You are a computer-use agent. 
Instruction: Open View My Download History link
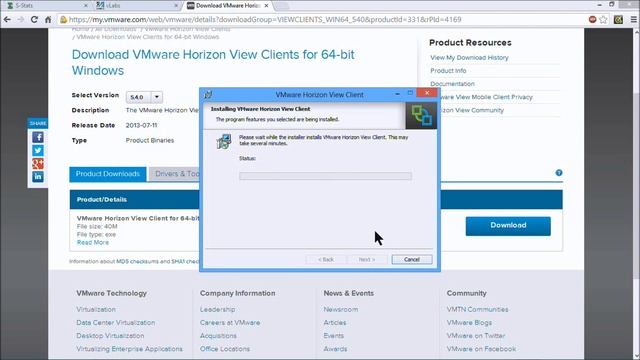pyautogui.click(x=469, y=58)
